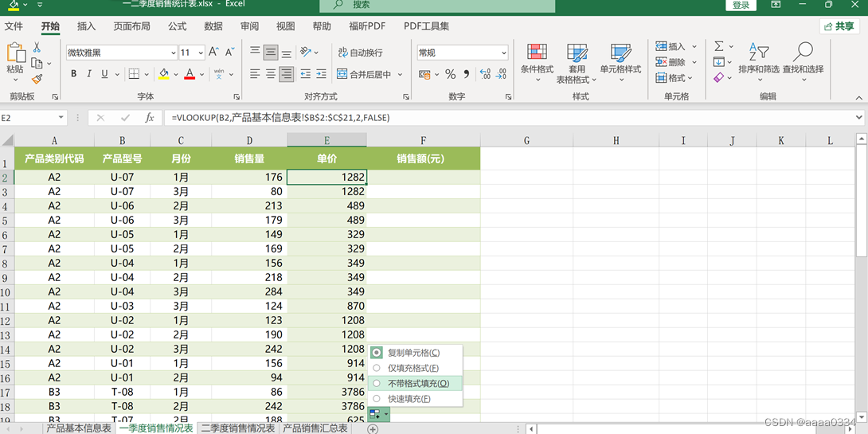Viewport: 868px width, 434px height.
Task: Click the increase decimal places icon
Action: [485, 74]
